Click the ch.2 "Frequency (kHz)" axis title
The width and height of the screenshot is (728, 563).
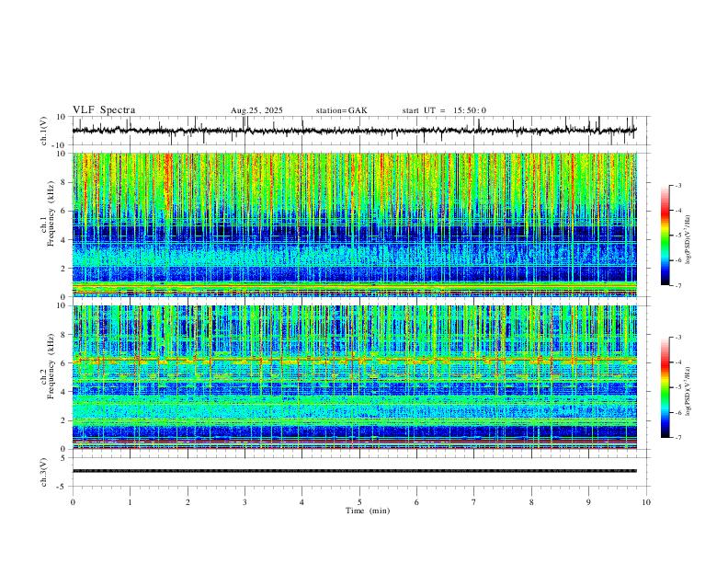click(x=51, y=365)
